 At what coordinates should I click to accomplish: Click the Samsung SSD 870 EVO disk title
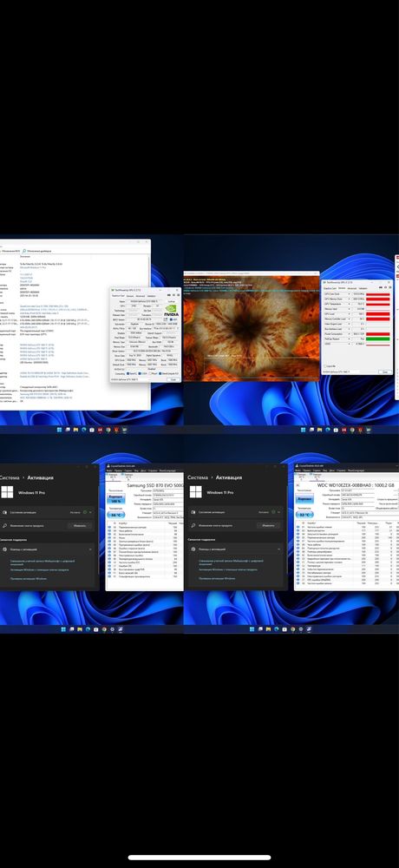coord(155,485)
